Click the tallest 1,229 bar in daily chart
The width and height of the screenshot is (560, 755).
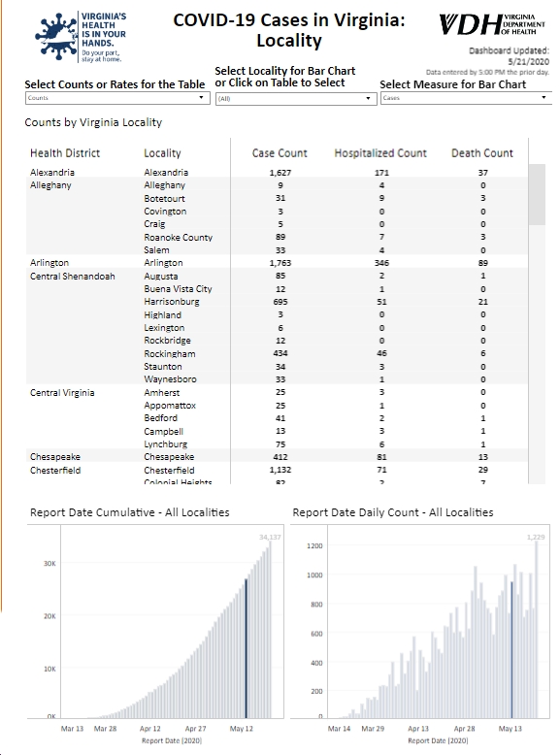(537, 629)
